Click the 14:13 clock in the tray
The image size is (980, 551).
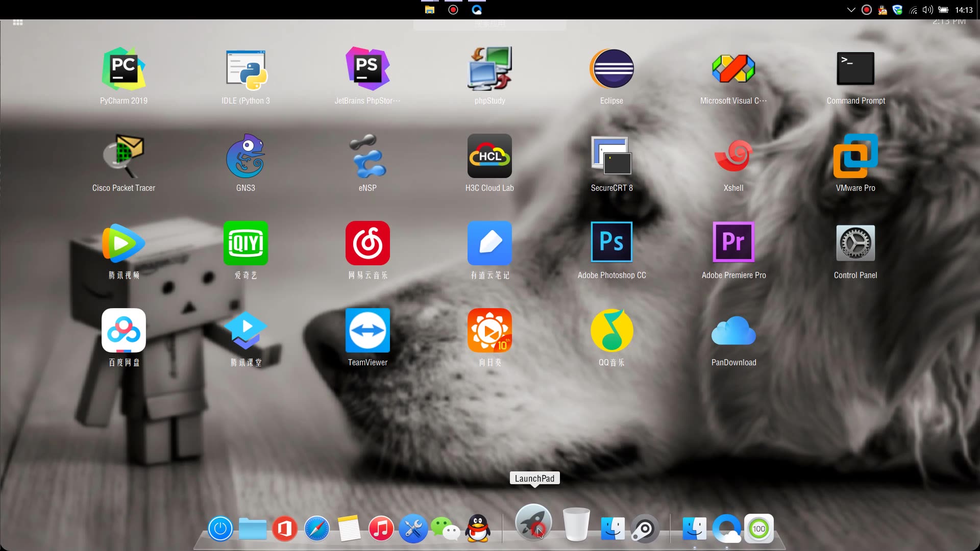click(964, 10)
